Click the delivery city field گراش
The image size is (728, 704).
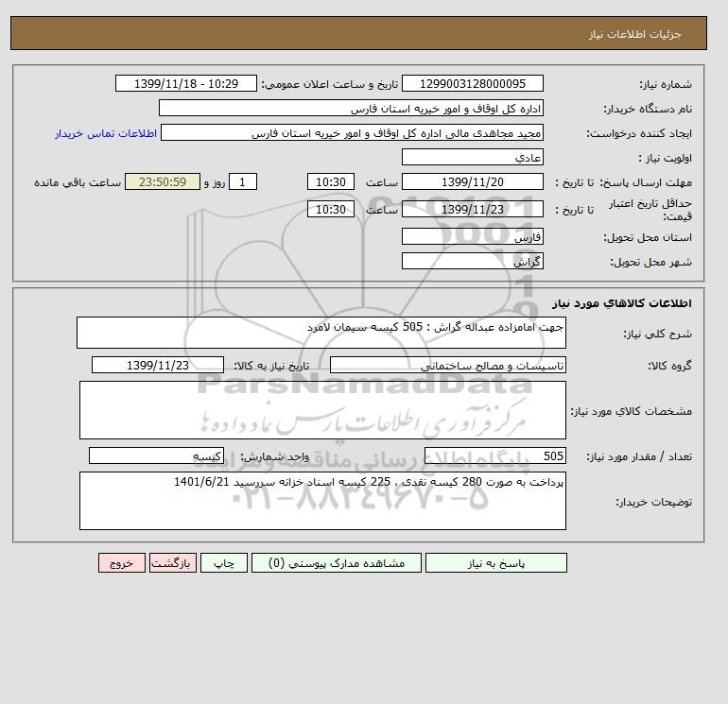click(472, 261)
